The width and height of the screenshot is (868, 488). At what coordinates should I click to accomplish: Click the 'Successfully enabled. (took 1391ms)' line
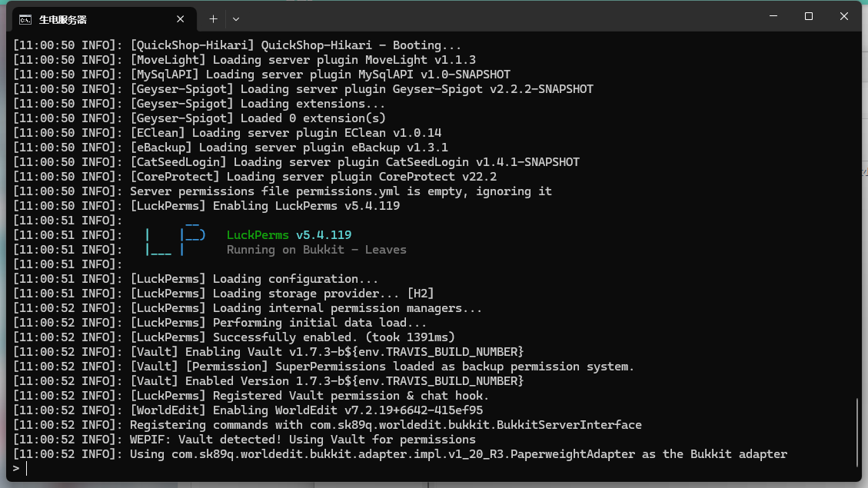click(x=234, y=337)
